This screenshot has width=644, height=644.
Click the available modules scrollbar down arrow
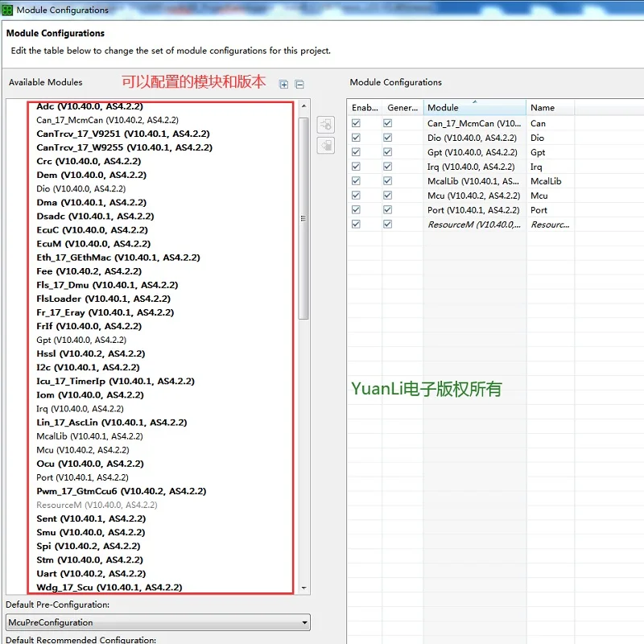(x=304, y=588)
